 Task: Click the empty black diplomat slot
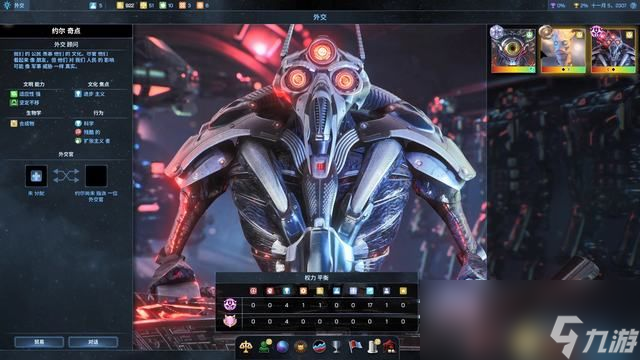[96, 176]
